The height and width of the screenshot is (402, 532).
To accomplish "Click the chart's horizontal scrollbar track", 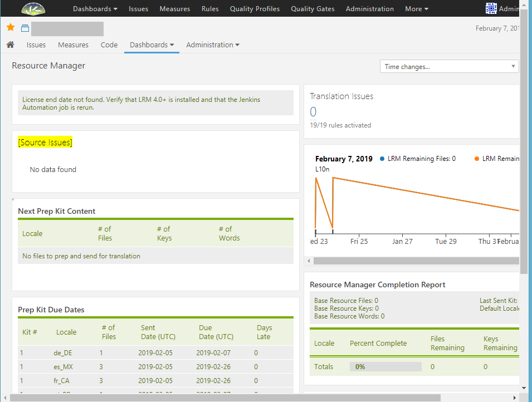I will (x=412, y=261).
